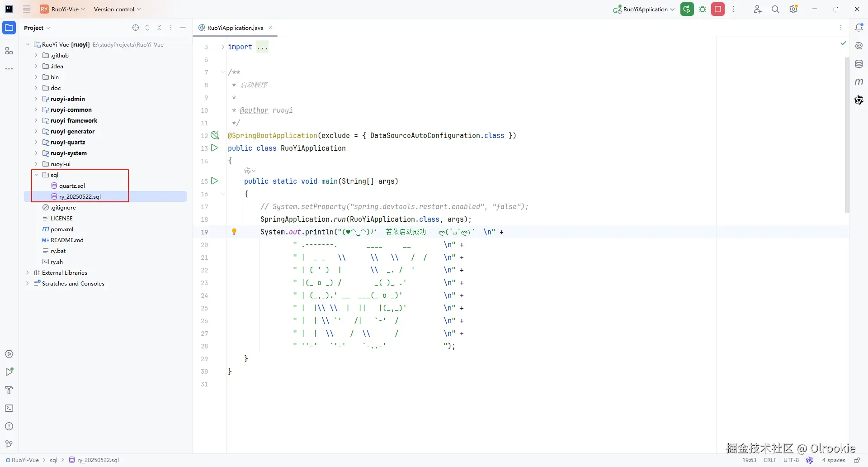Open the Maven tool window
Screen dimensions: 868x467
pyautogui.click(x=859, y=82)
